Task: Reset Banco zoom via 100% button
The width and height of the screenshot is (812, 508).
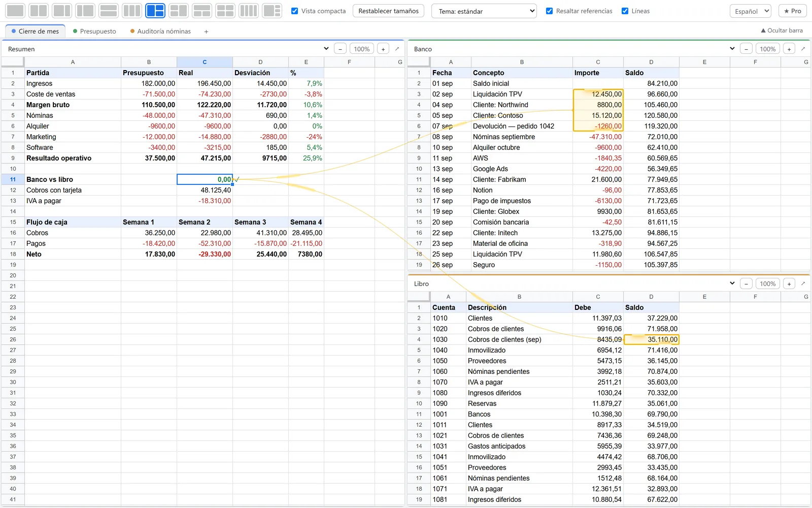Action: [x=768, y=49]
